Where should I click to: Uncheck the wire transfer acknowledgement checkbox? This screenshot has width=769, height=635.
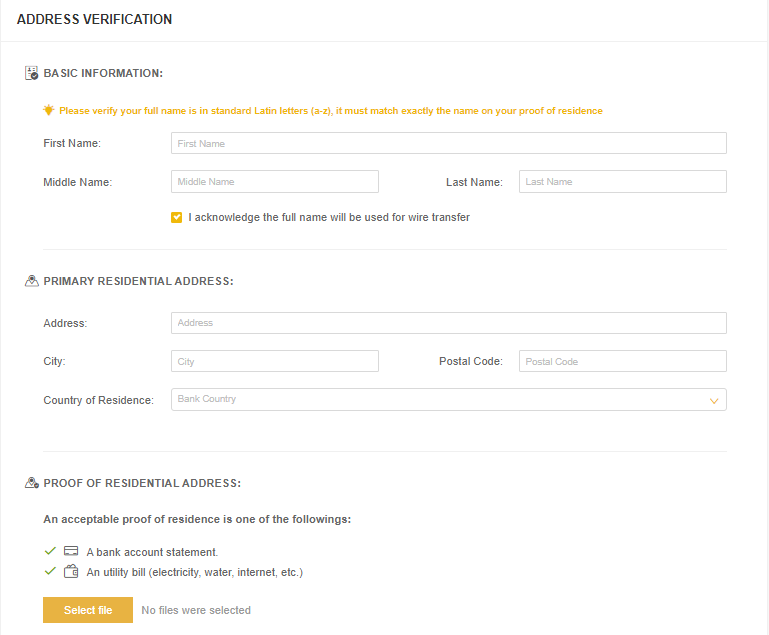[x=177, y=217]
